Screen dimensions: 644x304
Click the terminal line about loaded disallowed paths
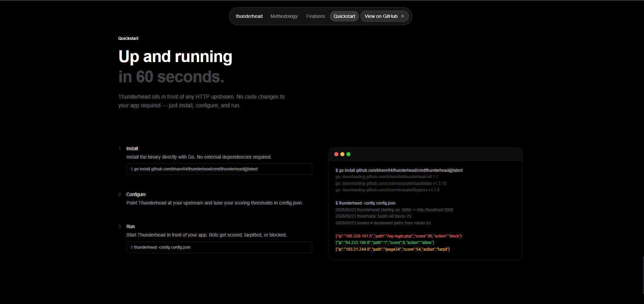[x=383, y=223]
